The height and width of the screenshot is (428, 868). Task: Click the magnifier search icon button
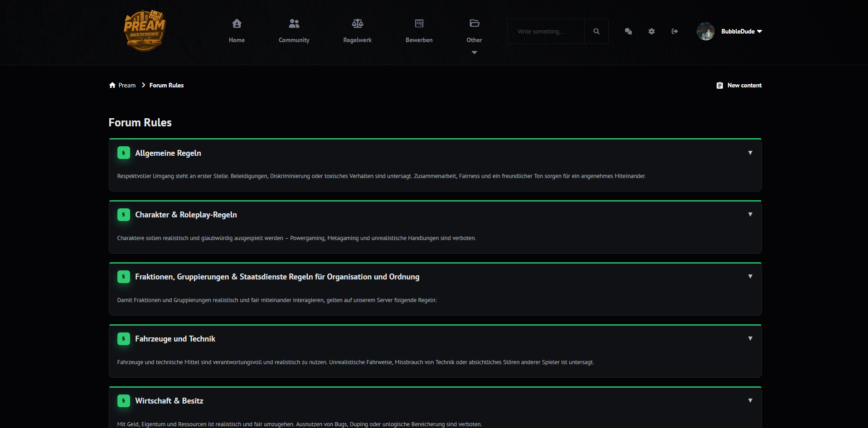(596, 31)
